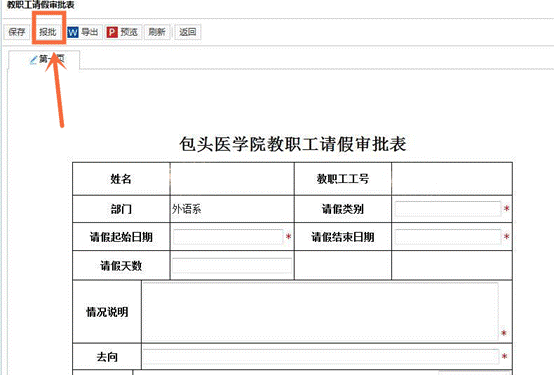Click the 请假天数 label cell

pos(121,265)
